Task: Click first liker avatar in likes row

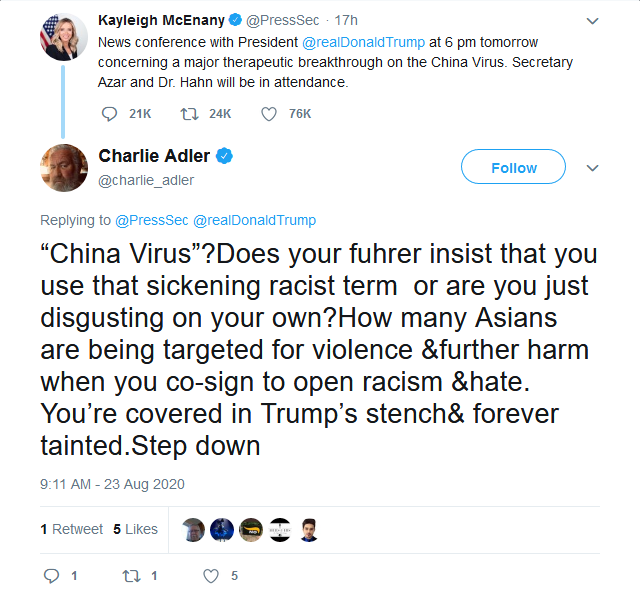Action: click(193, 530)
